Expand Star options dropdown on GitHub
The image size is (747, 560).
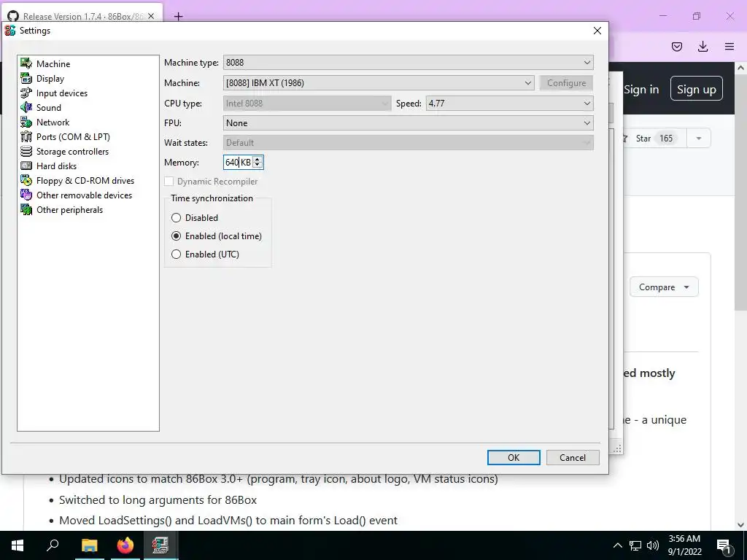coord(698,139)
